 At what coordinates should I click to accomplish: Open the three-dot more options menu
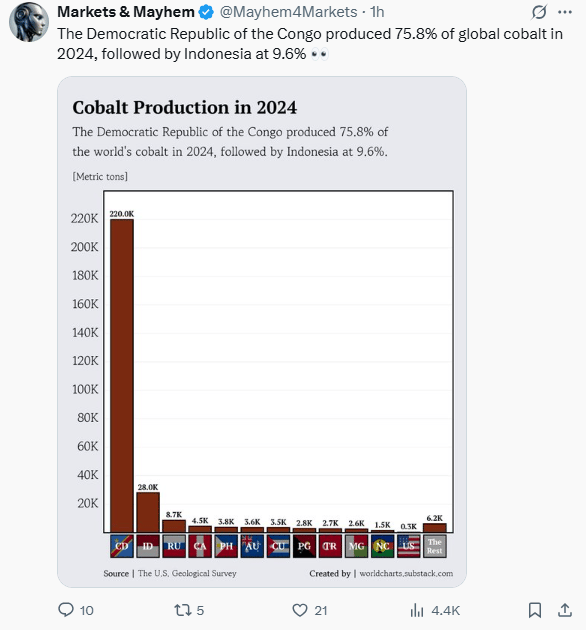coord(565,12)
